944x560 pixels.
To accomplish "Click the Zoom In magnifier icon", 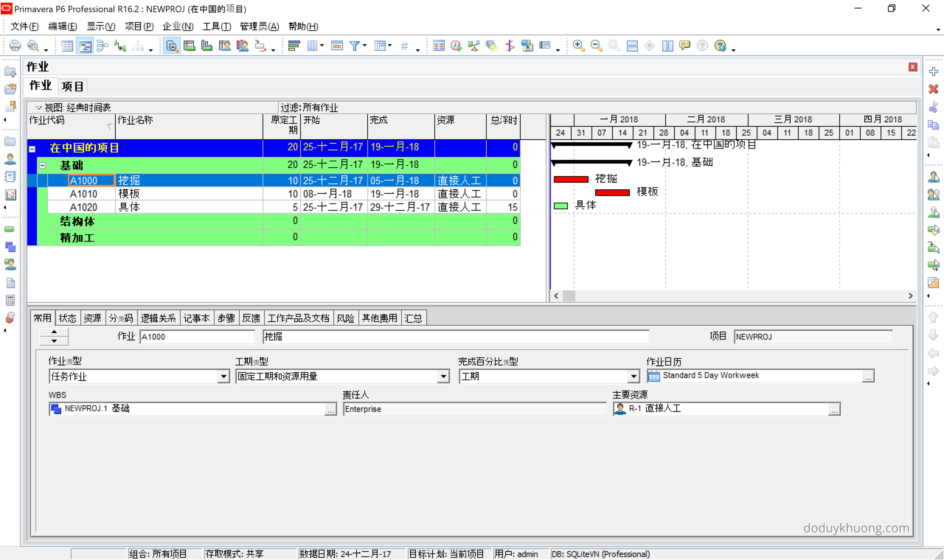I will pyautogui.click(x=578, y=46).
